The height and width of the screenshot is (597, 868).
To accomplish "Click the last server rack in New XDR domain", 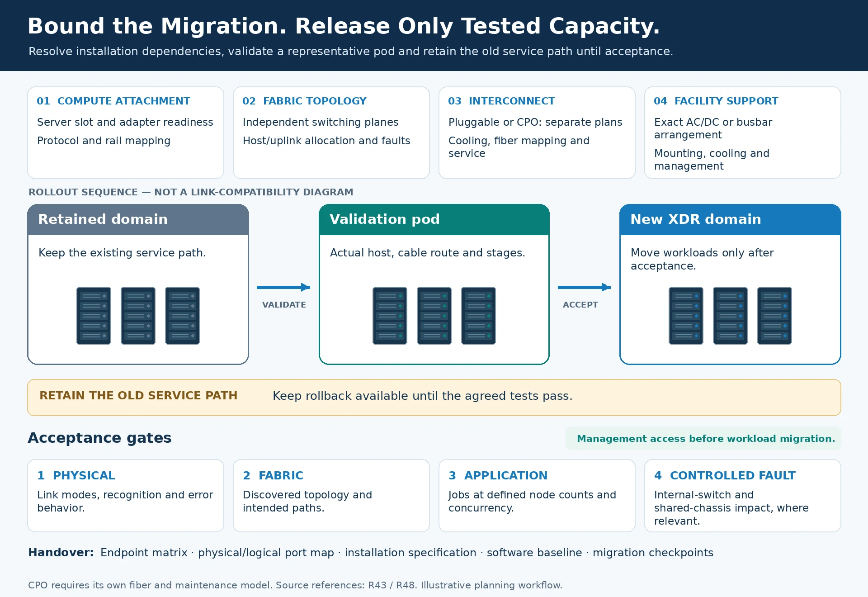I will pos(774,316).
